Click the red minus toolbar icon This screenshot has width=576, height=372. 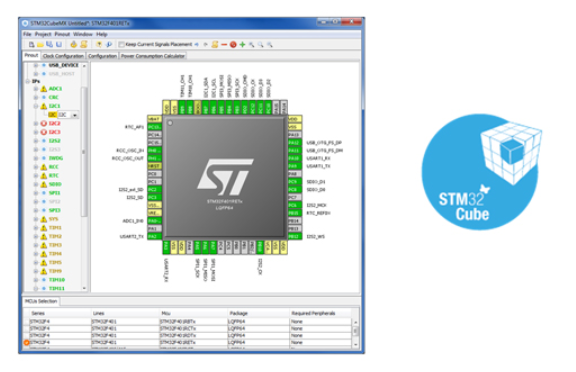pos(224,44)
